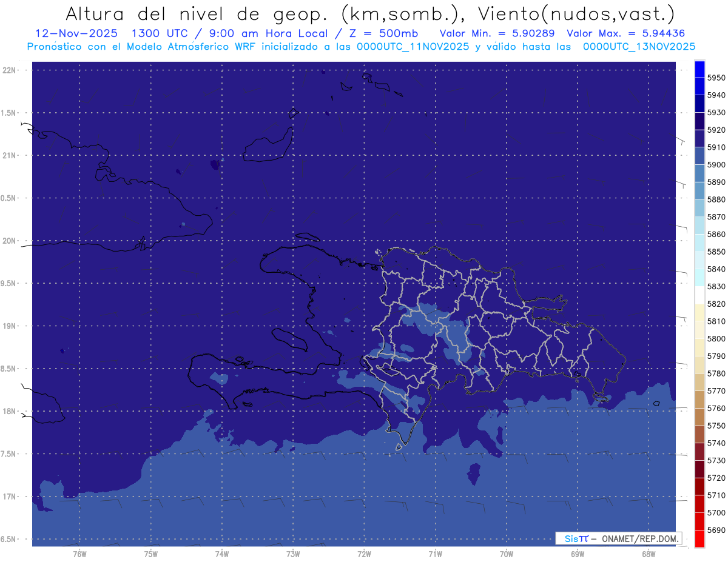Click the colorbar label '5950'

click(716, 78)
